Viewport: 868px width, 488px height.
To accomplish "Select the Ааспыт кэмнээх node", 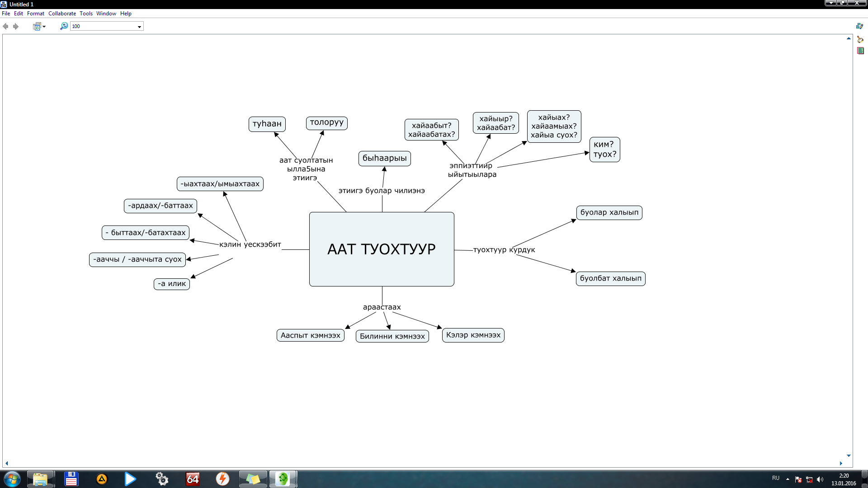I will tap(309, 334).
